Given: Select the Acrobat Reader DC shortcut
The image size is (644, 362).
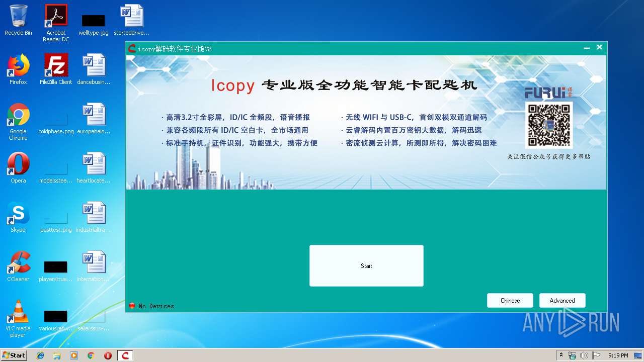Looking at the screenshot, I should [56, 23].
